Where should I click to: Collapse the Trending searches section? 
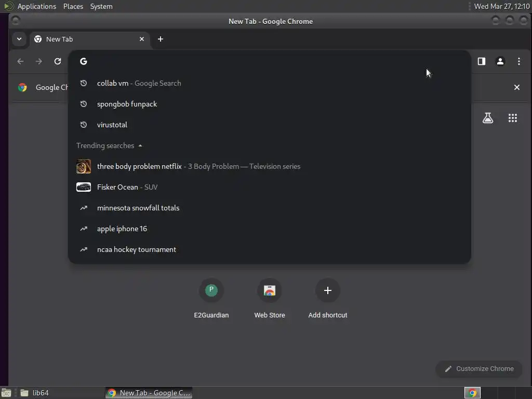coord(109,145)
